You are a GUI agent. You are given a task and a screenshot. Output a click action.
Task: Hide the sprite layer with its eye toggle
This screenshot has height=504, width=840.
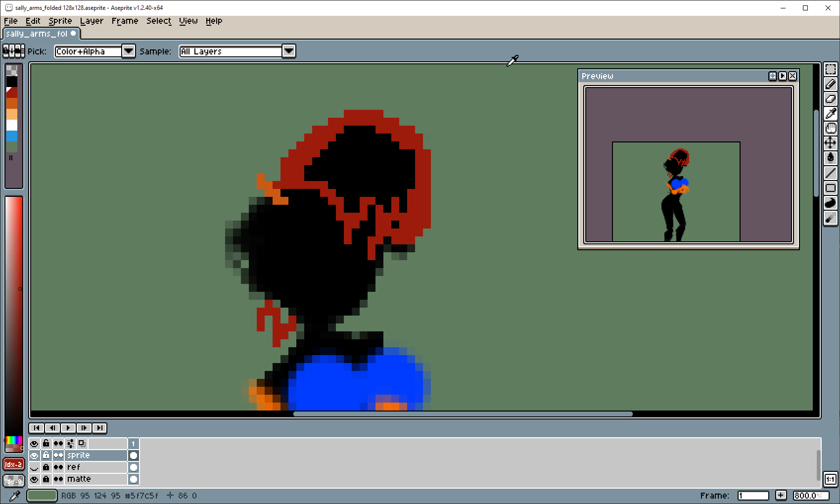(x=34, y=455)
